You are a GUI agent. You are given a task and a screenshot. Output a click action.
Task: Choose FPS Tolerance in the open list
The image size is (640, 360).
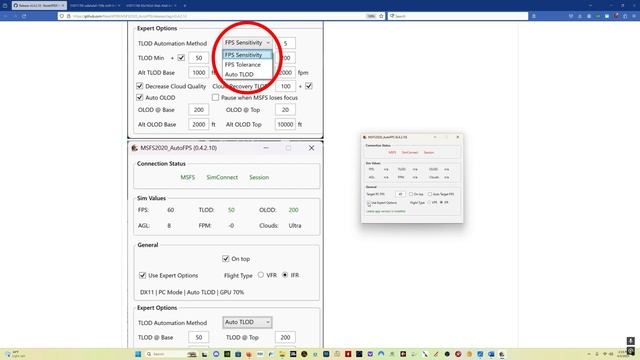tap(247, 64)
